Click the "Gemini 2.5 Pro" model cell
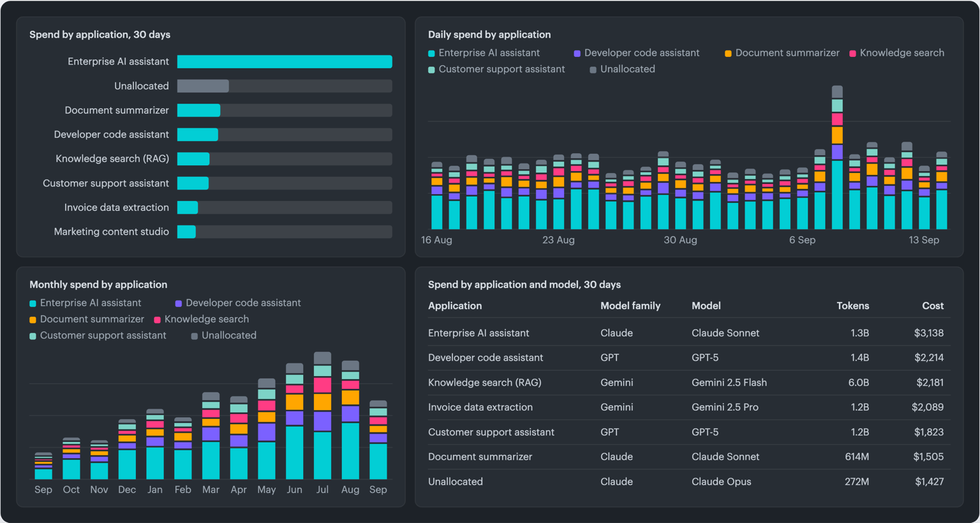The width and height of the screenshot is (980, 523). point(725,407)
